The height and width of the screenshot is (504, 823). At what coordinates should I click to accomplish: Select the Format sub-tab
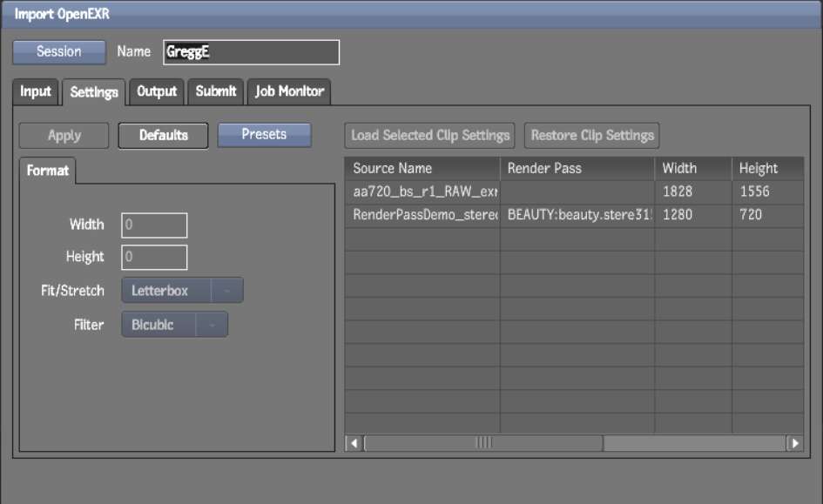pos(47,171)
